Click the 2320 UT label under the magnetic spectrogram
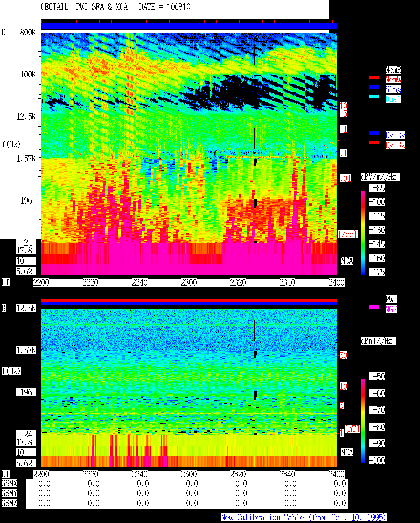 238,474
